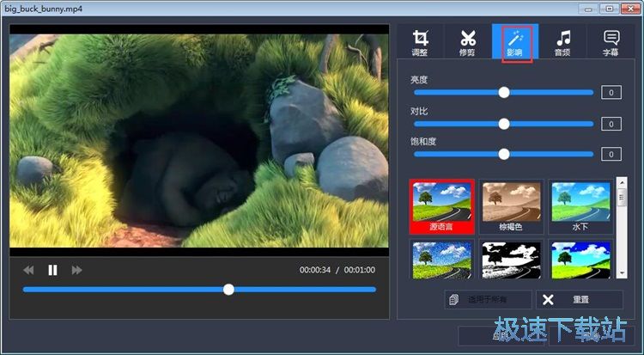
Task: Open the 音频 audio tab
Action: [562, 41]
